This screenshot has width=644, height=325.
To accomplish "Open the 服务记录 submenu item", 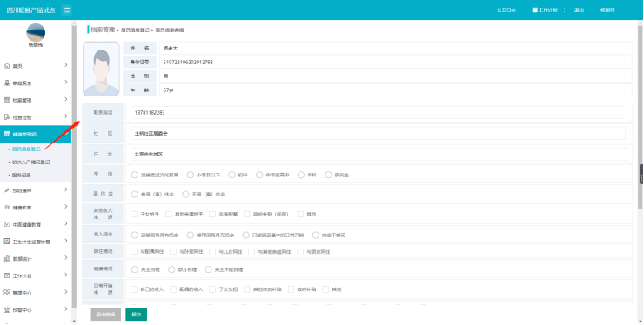I will point(22,176).
